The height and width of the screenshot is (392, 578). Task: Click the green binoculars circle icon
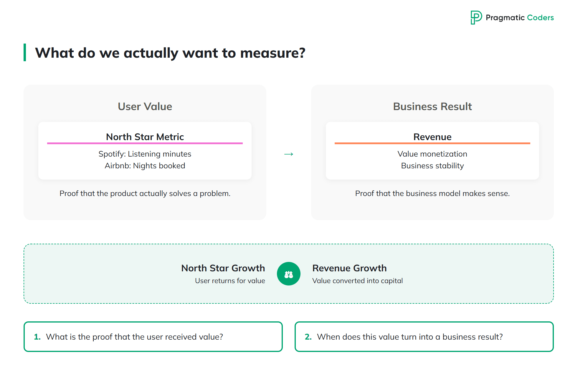[x=289, y=274]
